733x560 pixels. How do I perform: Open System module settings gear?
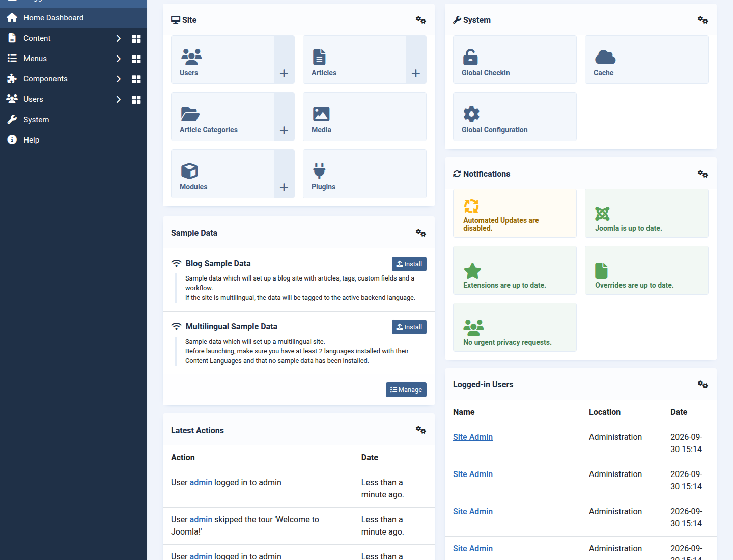pos(702,20)
